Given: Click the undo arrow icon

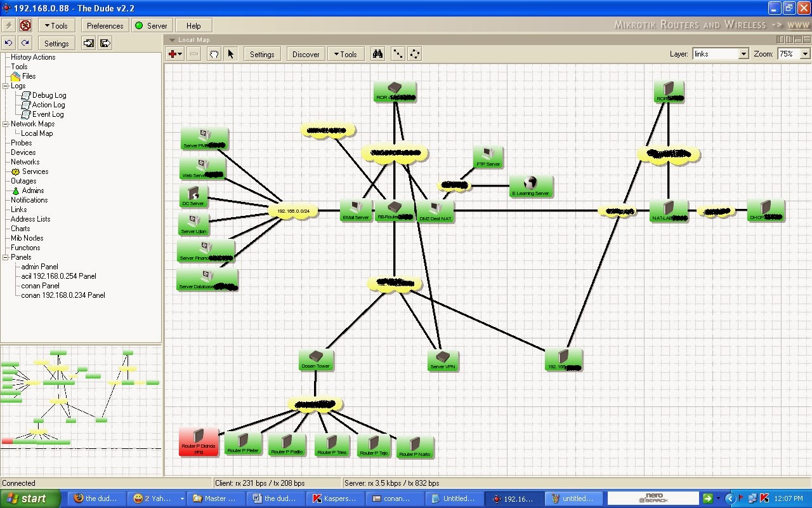Looking at the screenshot, I should (9, 43).
